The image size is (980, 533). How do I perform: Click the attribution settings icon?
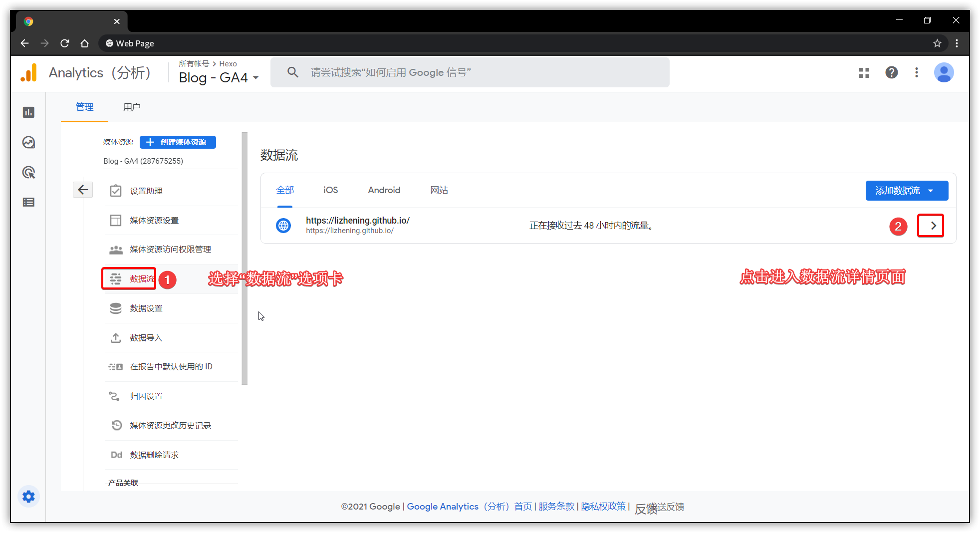click(114, 396)
